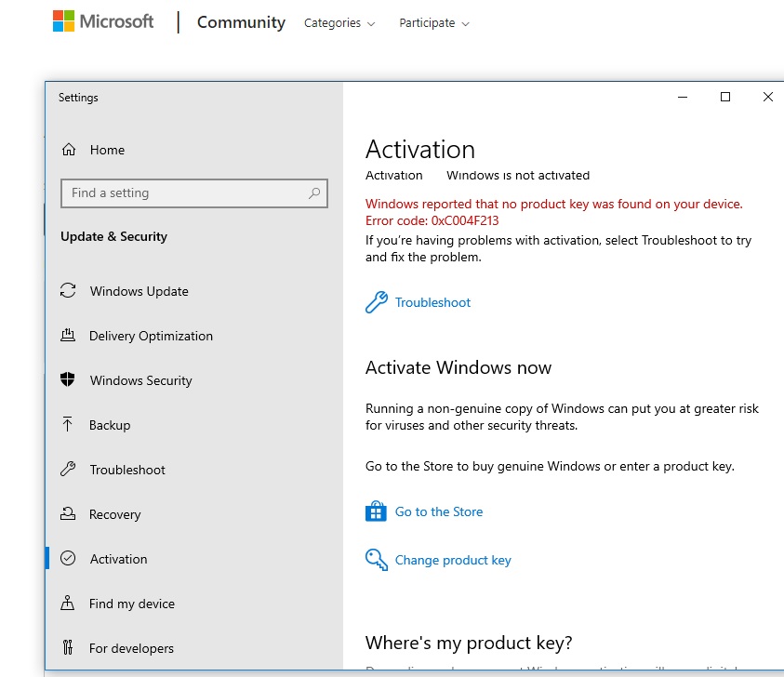Open Go to the Store link
784x677 pixels.
click(439, 511)
